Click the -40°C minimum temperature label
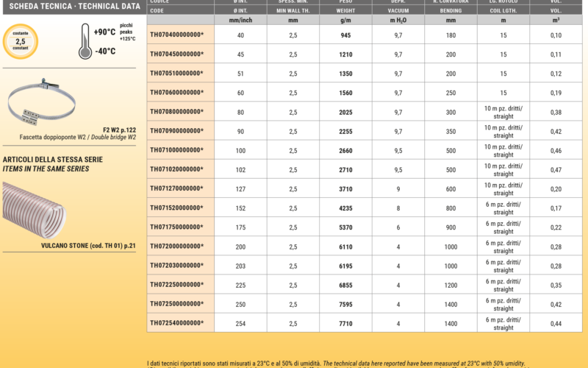 104,51
